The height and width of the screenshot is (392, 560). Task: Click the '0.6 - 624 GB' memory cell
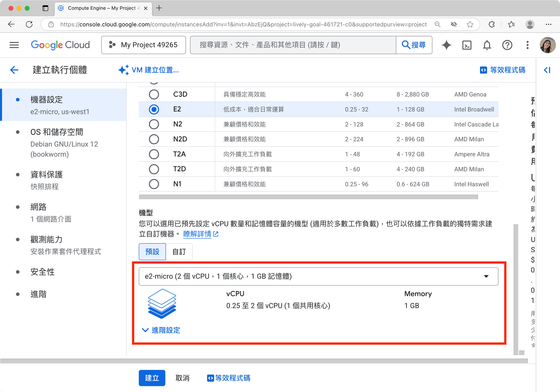413,184
